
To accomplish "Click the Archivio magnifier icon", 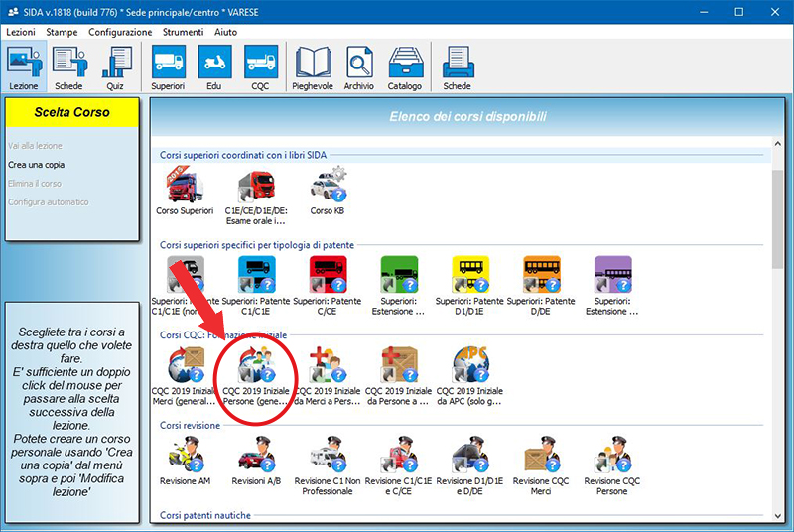I will pyautogui.click(x=359, y=67).
